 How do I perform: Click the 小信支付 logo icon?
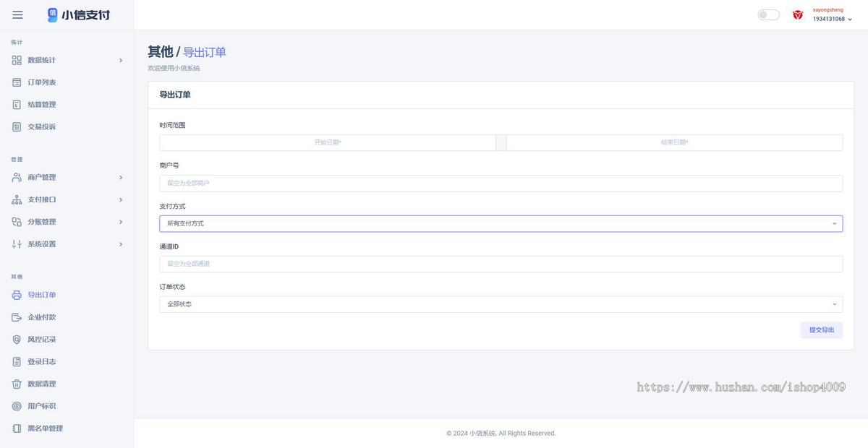pos(53,14)
